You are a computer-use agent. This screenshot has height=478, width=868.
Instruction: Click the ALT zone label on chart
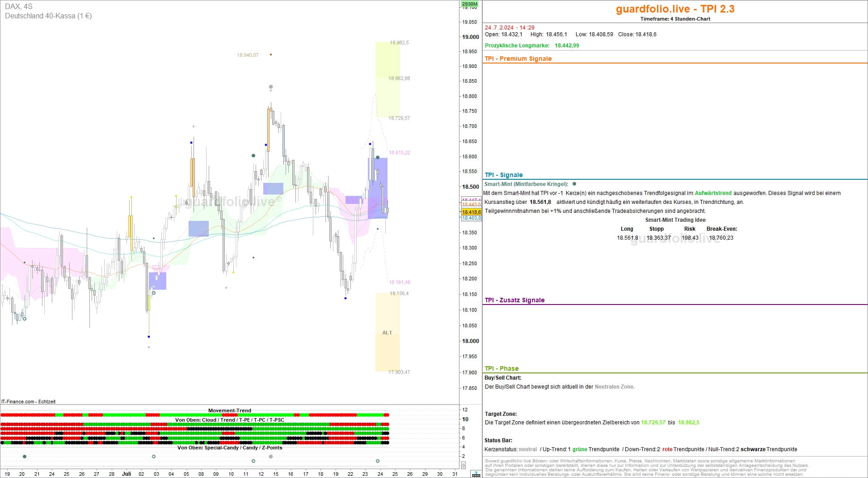(x=387, y=333)
